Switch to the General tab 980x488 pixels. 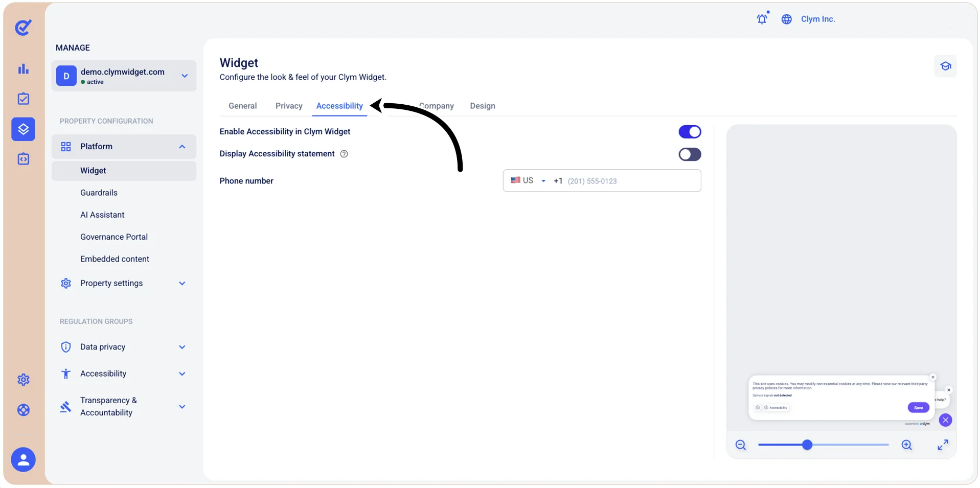243,106
